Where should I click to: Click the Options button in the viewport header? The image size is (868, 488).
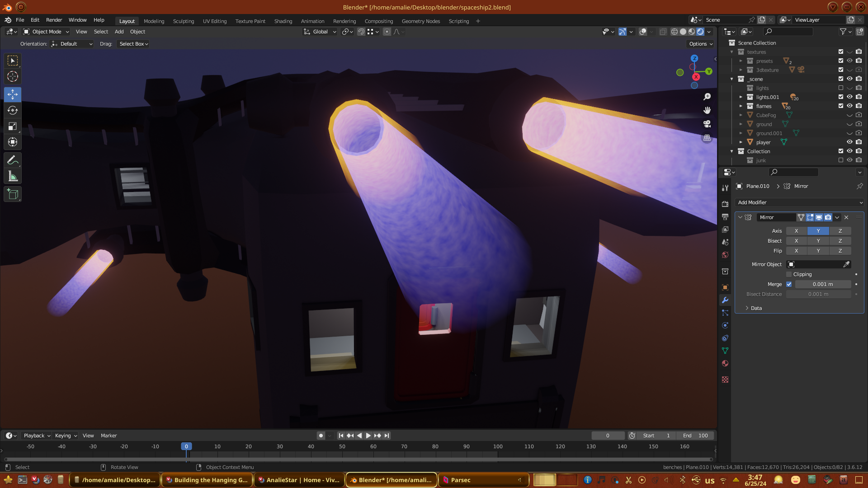coord(700,44)
